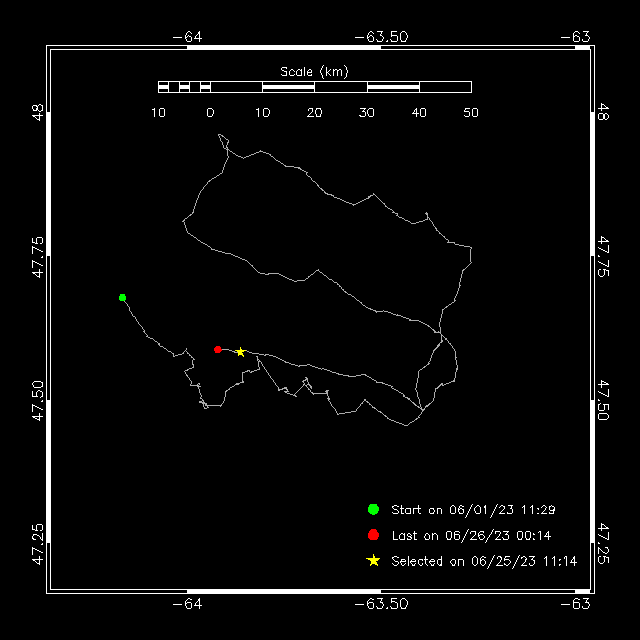
Task: Click the green dot in the legend
Action: coord(373,509)
